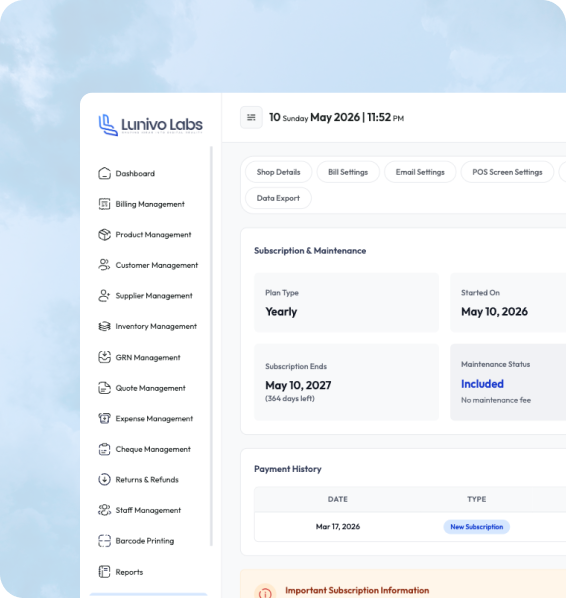
Task: Click the Subscription Ends card
Action: [x=346, y=382]
